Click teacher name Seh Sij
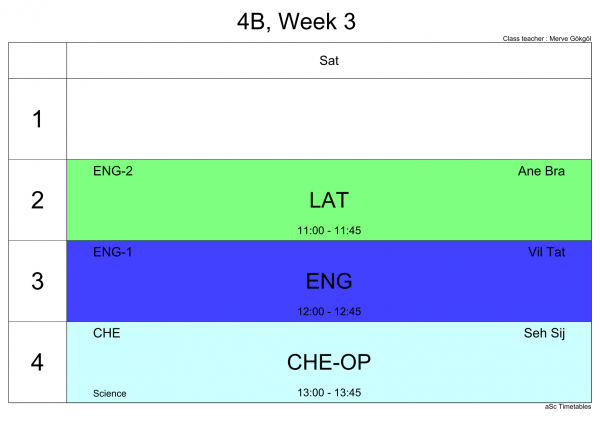The width and height of the screenshot is (600, 424). 544,333
